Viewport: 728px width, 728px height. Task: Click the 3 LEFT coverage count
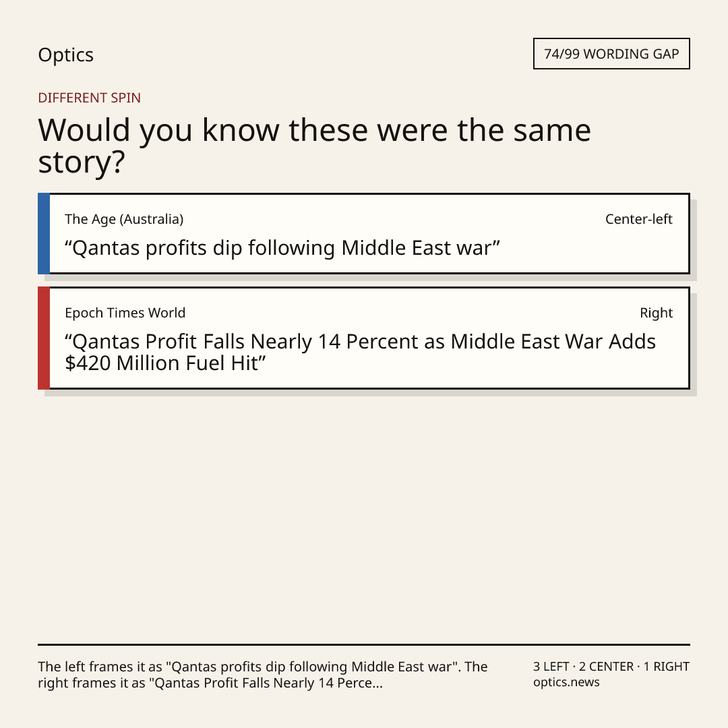[x=551, y=667]
